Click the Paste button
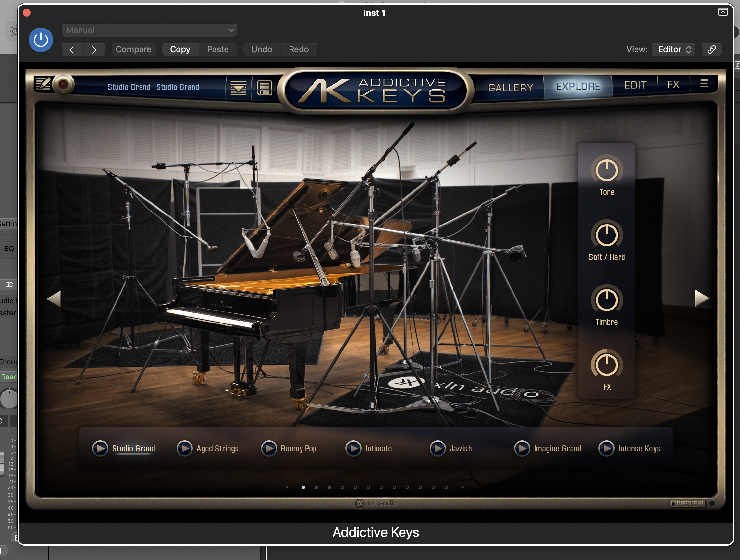 pos(218,50)
